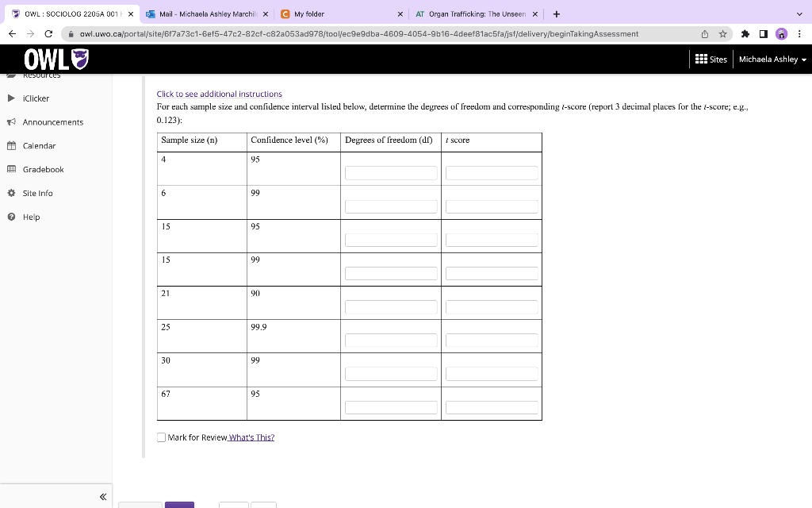Toggle the browser side panel icon
812x508 pixels.
764,33
